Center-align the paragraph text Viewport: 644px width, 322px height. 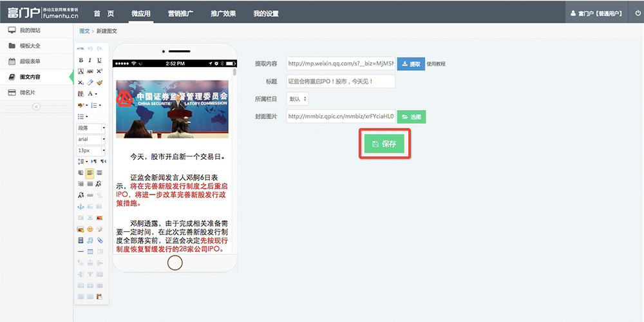(x=99, y=173)
